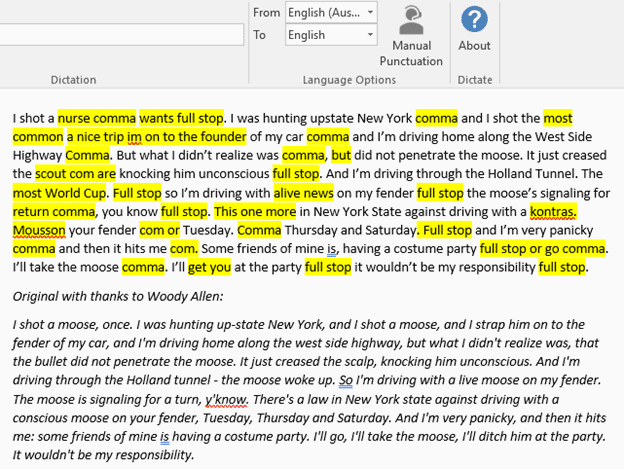Click the underlined word "So" in italic text
This screenshot has height=469, width=624.
pyautogui.click(x=346, y=381)
